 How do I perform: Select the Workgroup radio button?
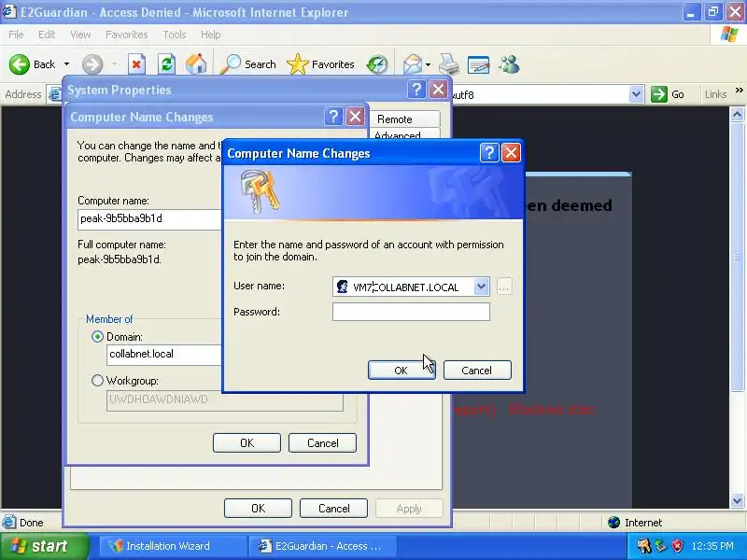pyautogui.click(x=97, y=381)
